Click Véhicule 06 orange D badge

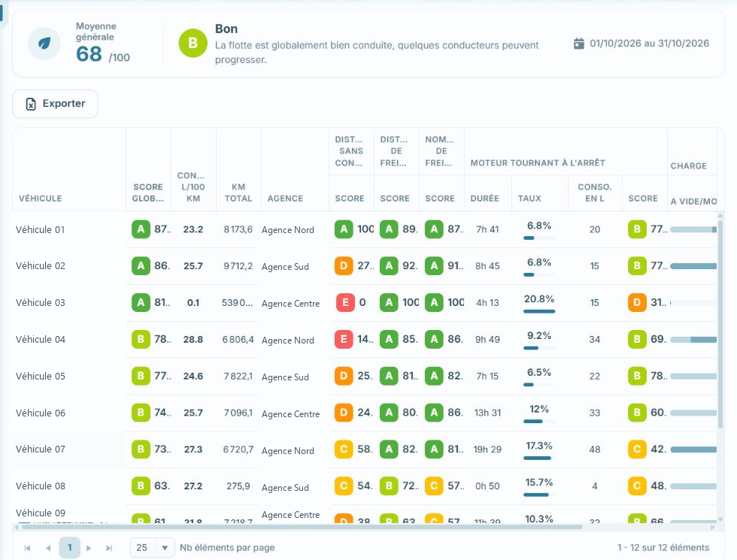pos(344,413)
